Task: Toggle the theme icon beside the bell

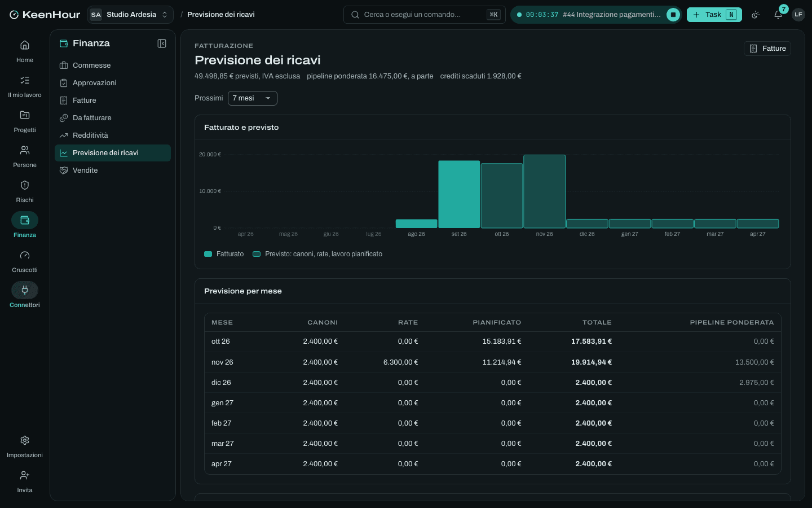Action: (x=756, y=15)
